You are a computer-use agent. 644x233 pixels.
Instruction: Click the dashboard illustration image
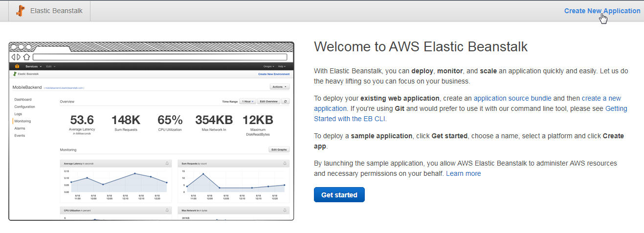[x=152, y=131]
